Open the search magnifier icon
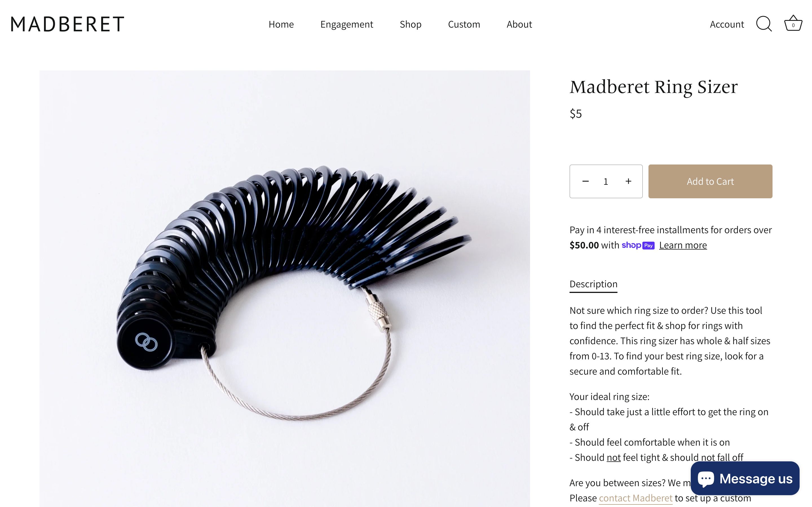 764,24
